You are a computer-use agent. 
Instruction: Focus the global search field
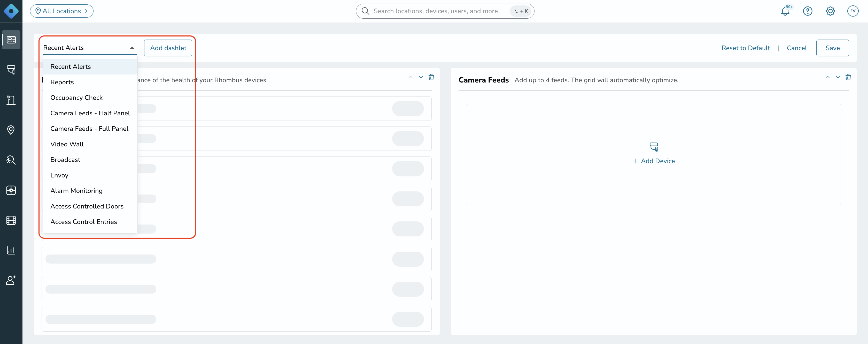[445, 11]
